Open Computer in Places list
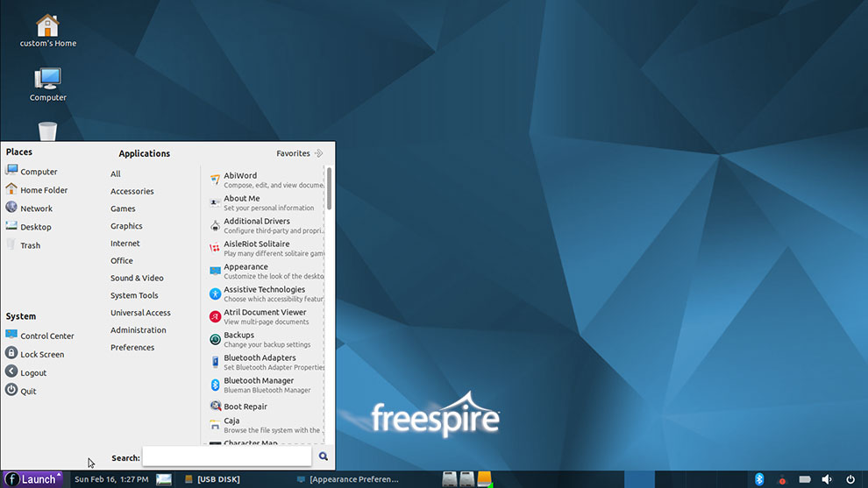Viewport: 868px width, 488px height. [x=32, y=171]
